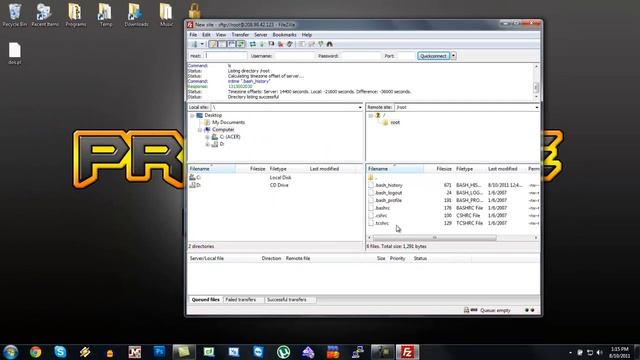
Task: Open the Remote site path dropdown
Action: tap(537, 107)
